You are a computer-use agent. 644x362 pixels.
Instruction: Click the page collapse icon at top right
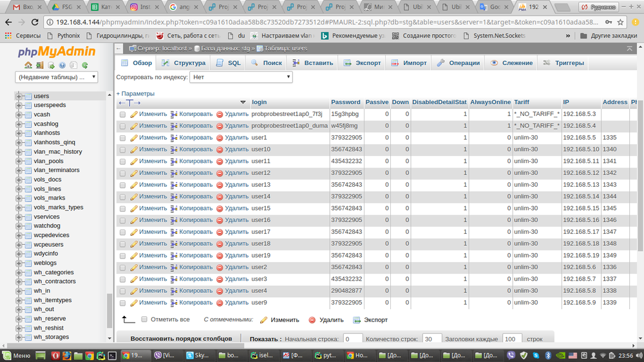630,48
